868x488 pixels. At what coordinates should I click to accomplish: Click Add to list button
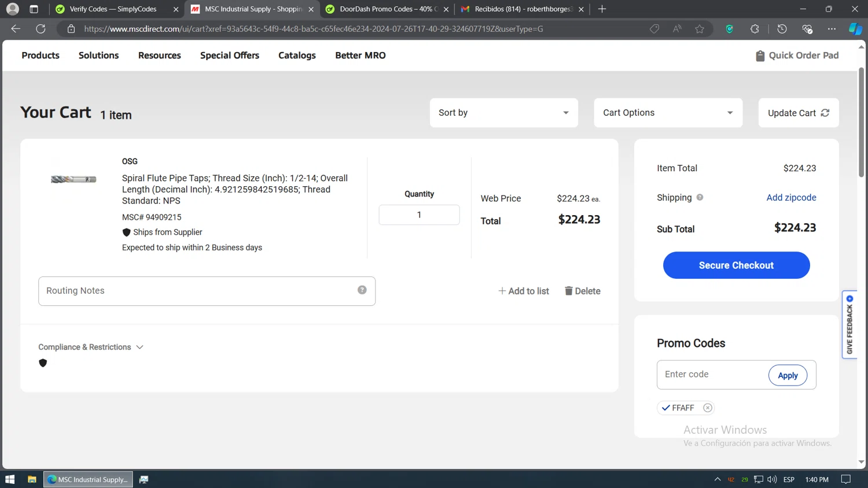click(523, 291)
